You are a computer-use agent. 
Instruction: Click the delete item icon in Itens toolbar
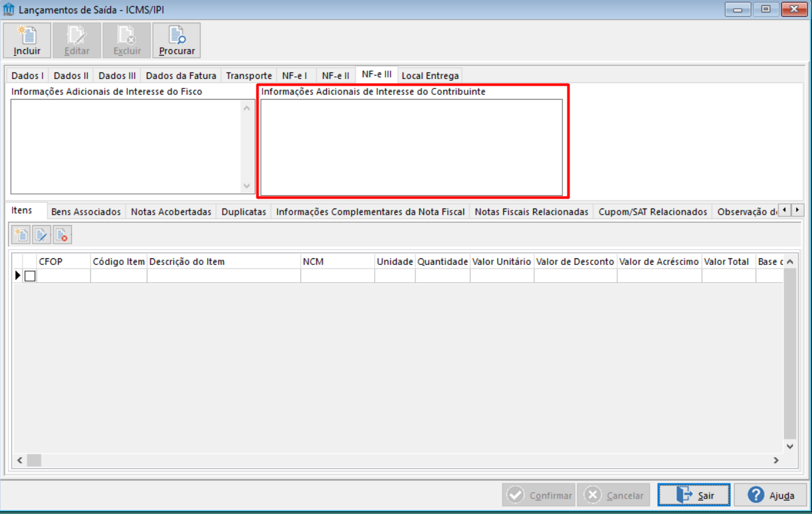tap(62, 234)
